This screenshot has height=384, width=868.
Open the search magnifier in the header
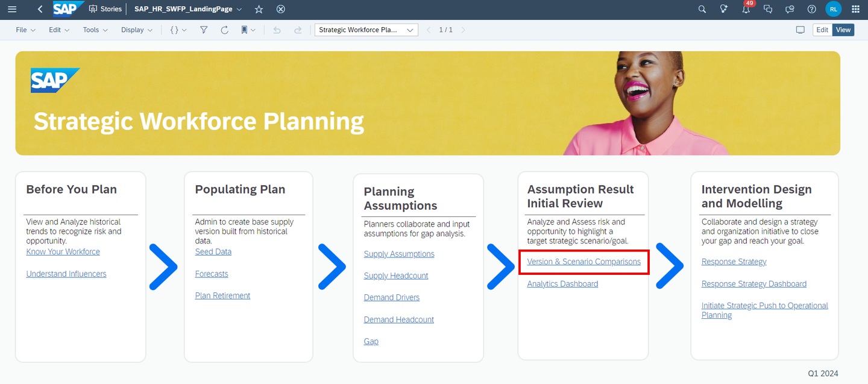[x=702, y=9]
